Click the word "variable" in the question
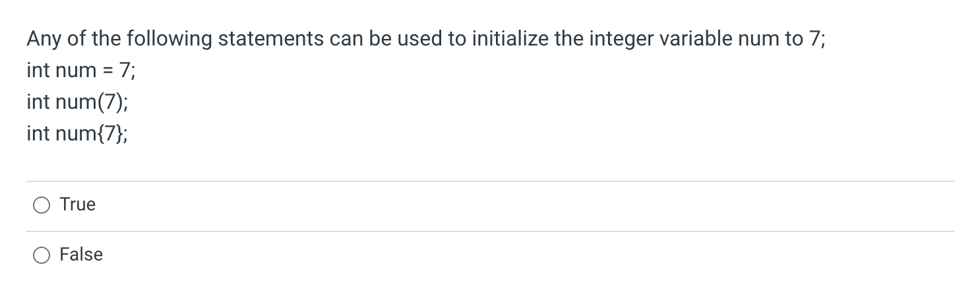Image resolution: width=980 pixels, height=306 pixels. pos(692,38)
